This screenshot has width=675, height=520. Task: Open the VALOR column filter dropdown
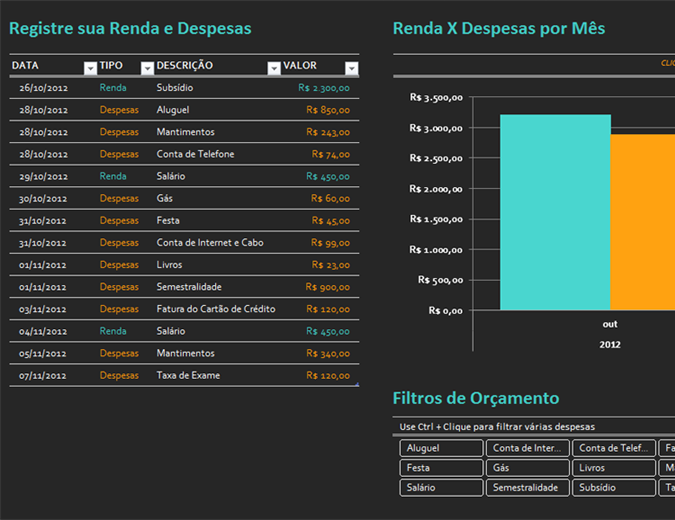[352, 68]
